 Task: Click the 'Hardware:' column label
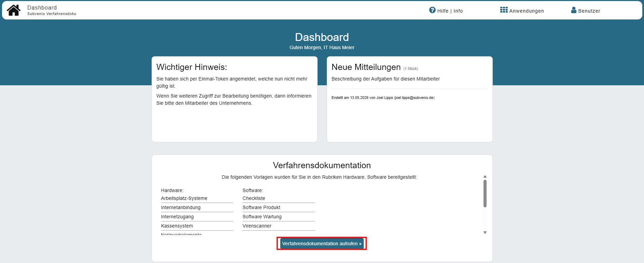tap(172, 190)
